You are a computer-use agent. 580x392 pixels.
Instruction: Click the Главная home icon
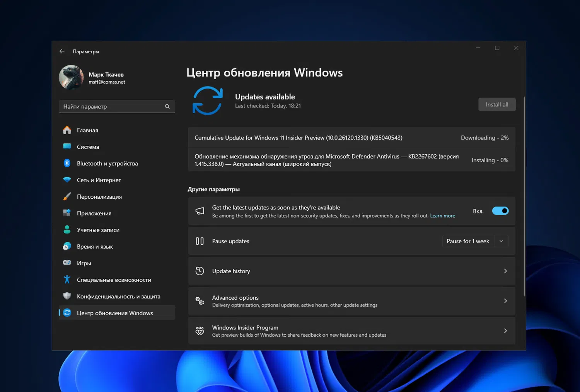click(x=67, y=130)
